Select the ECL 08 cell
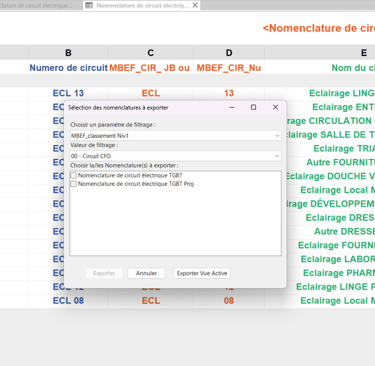This screenshot has height=366, width=375. [x=68, y=301]
